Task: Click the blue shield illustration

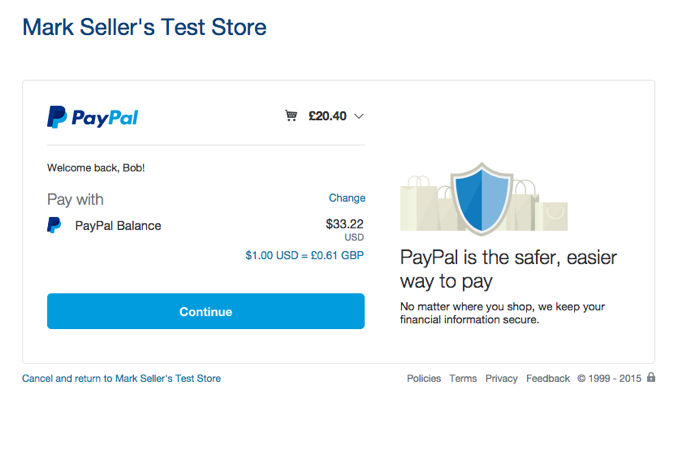Action: tap(483, 197)
